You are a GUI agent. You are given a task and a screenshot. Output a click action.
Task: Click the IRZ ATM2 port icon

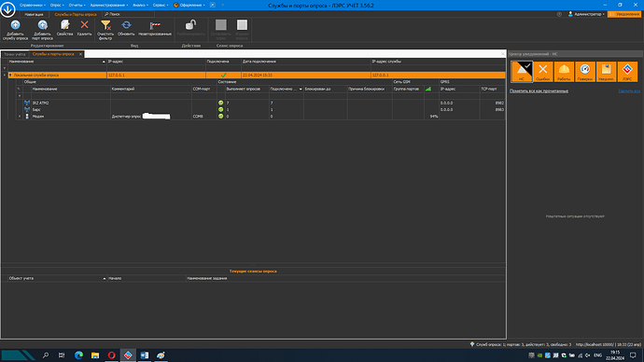pyautogui.click(x=27, y=103)
